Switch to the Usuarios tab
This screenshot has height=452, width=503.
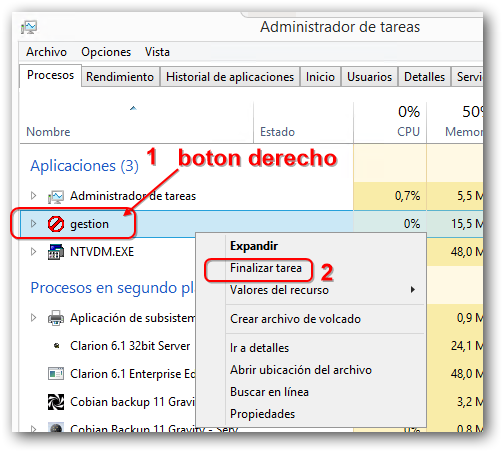(369, 77)
